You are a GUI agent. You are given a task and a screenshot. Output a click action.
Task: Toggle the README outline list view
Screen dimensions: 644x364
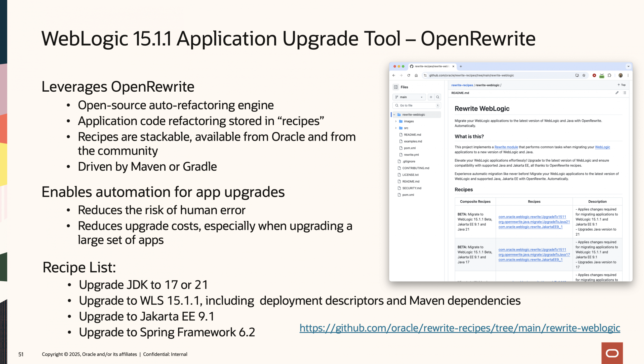click(625, 93)
